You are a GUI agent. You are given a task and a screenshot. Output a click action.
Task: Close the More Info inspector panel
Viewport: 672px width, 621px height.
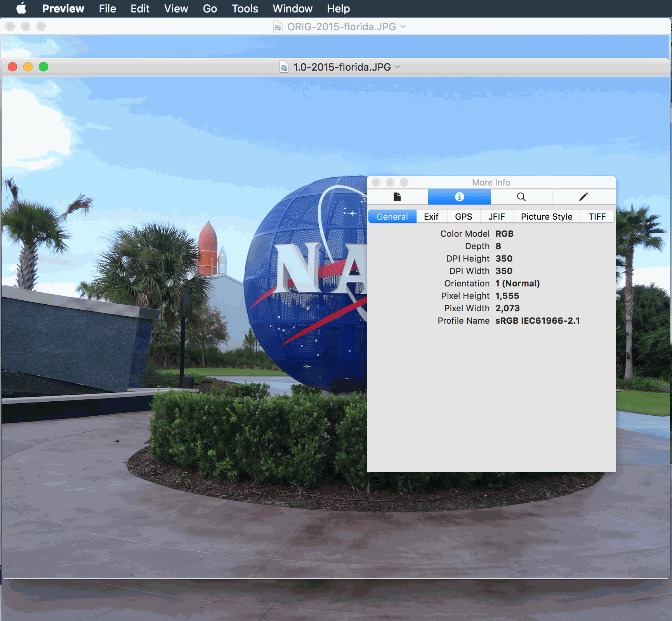click(x=376, y=182)
